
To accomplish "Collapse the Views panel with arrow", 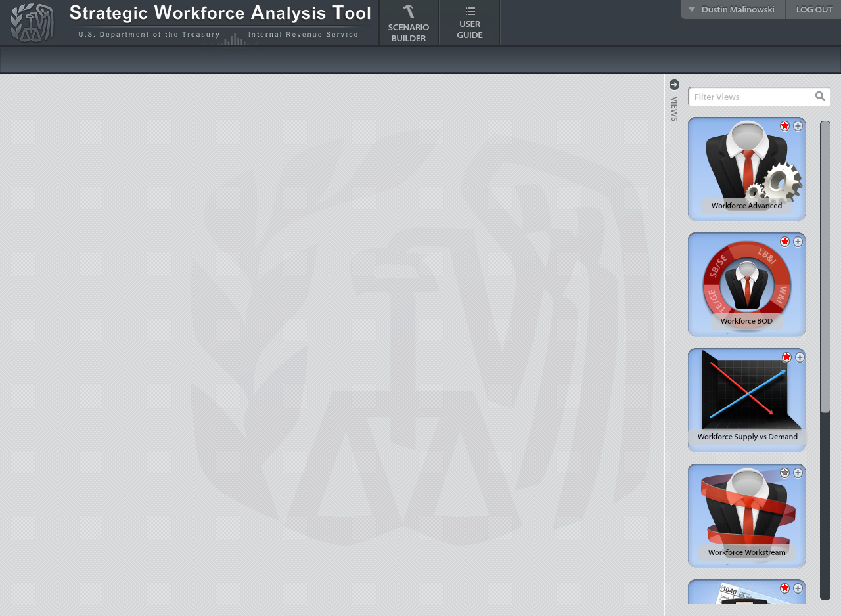I will (x=674, y=85).
